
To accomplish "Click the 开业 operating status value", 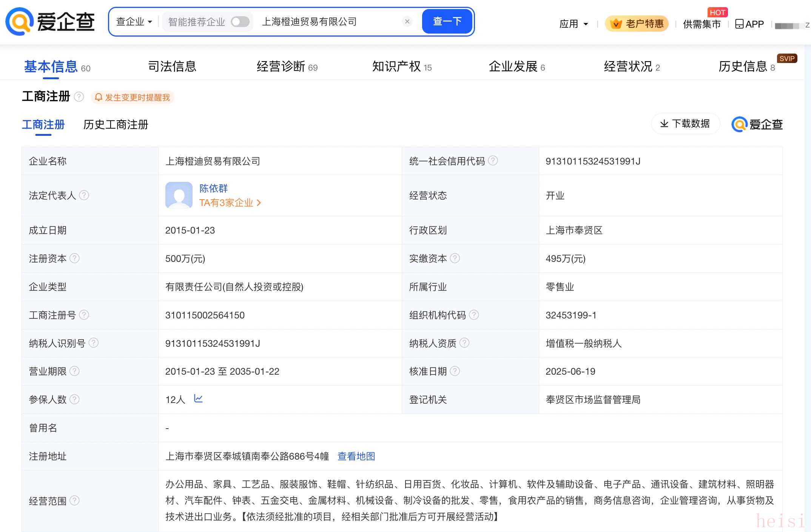I will [x=555, y=195].
